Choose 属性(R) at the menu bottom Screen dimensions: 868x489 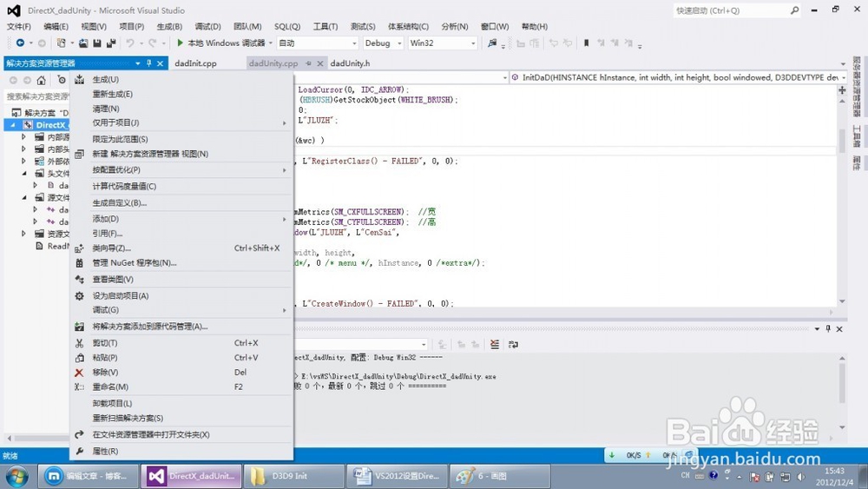click(182, 452)
